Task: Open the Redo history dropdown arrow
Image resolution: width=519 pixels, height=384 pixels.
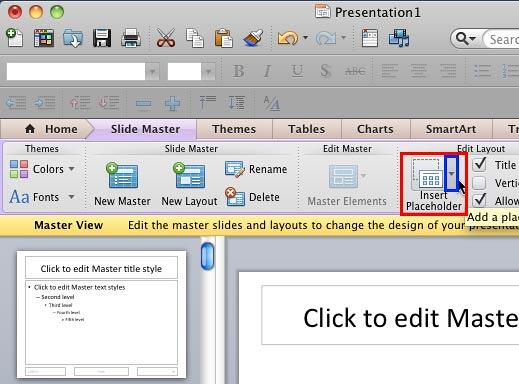Action: click(x=343, y=37)
